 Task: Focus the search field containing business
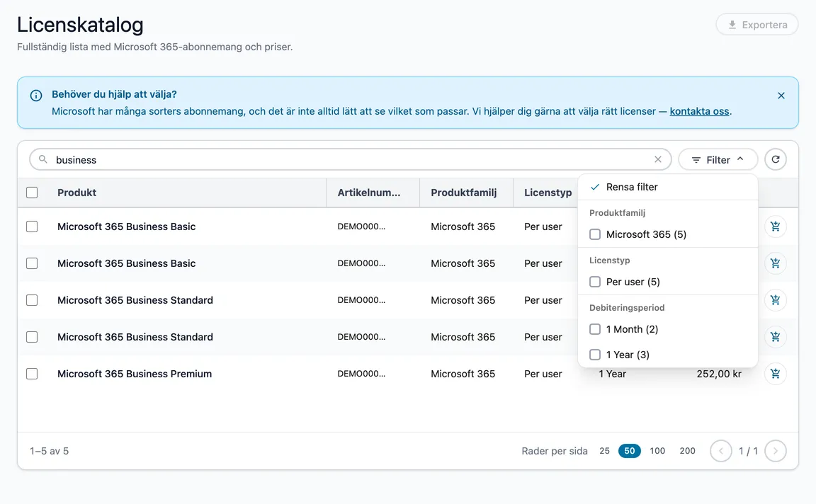pos(350,159)
